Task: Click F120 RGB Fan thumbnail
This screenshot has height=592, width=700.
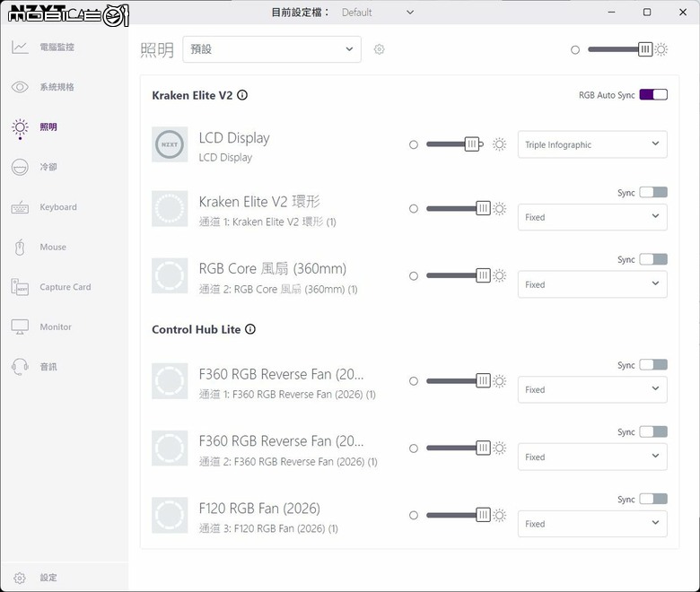Action: click(x=170, y=515)
